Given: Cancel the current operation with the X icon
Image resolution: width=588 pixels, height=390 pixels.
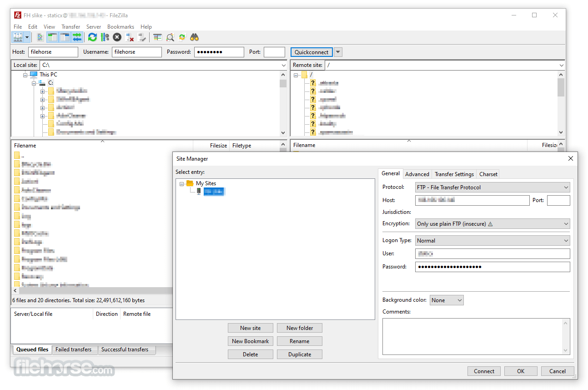Looking at the screenshot, I should [117, 37].
